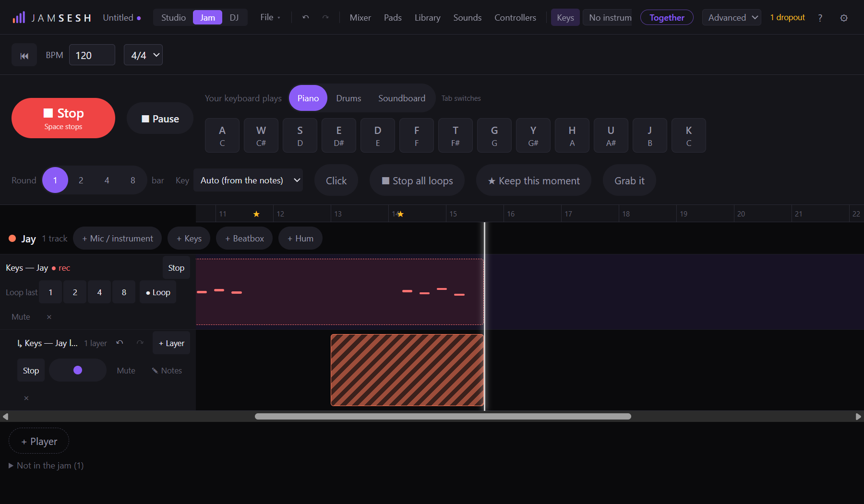
Task: Click the red Stop button
Action: click(63, 118)
